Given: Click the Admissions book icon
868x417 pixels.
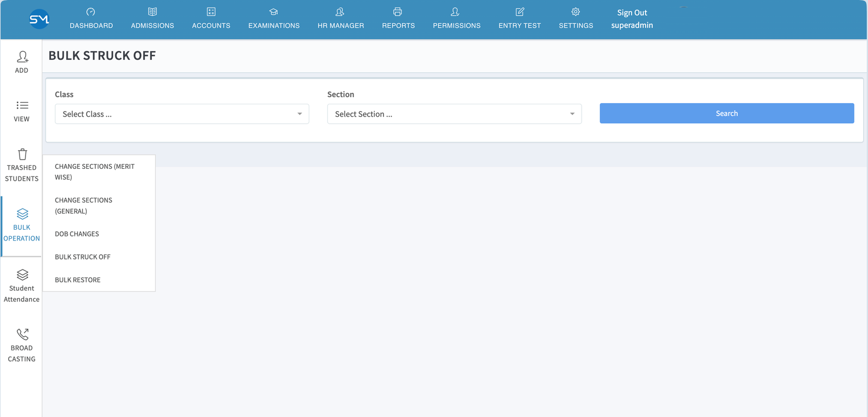Looking at the screenshot, I should tap(152, 12).
